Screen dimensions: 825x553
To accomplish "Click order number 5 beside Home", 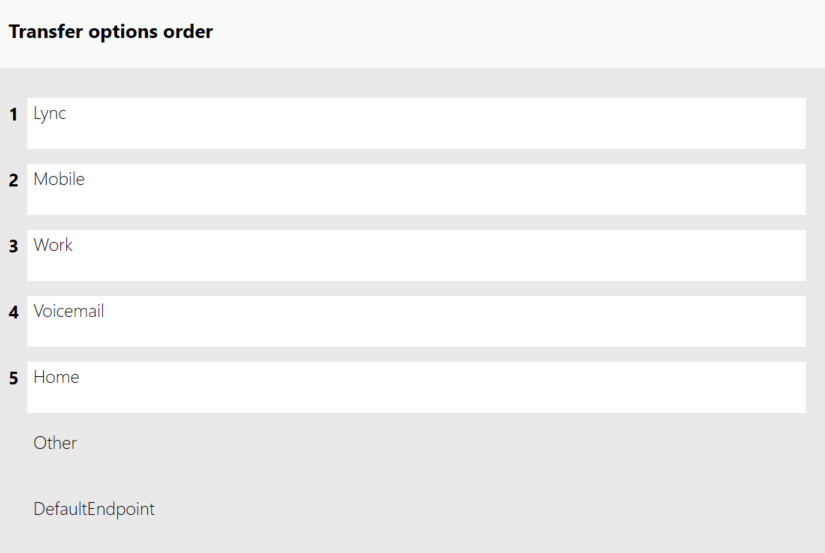I will pos(14,379).
